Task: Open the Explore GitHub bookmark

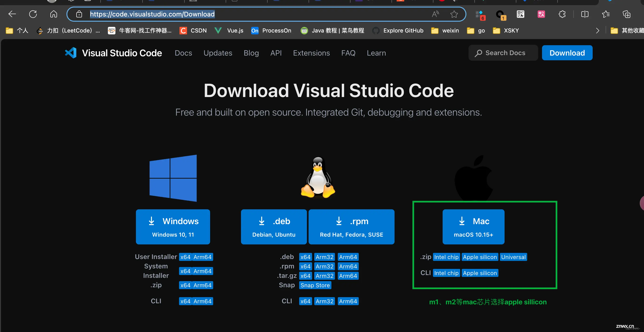Action: click(x=398, y=30)
